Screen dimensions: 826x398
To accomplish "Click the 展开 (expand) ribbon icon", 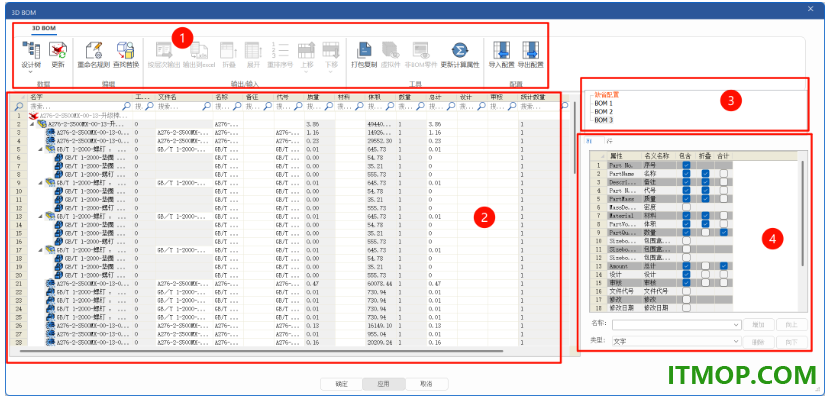I will pyautogui.click(x=253, y=50).
